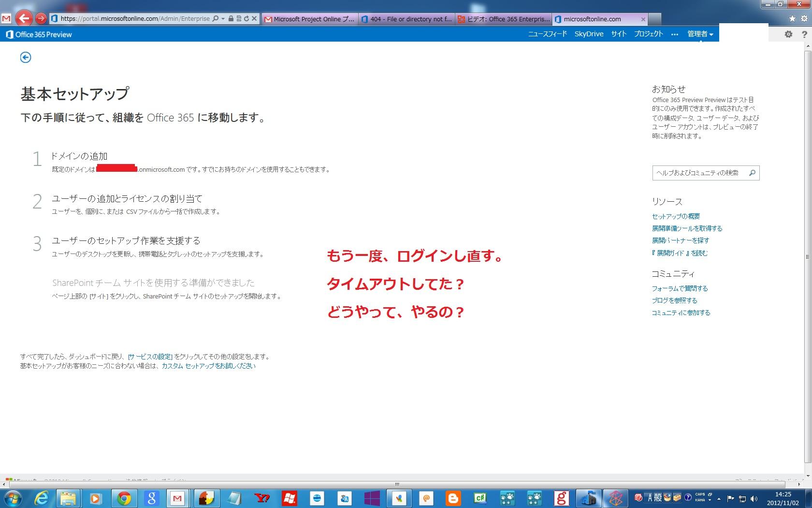Click the Office 365 Preview logo
812x508 pixels.
click(x=39, y=34)
